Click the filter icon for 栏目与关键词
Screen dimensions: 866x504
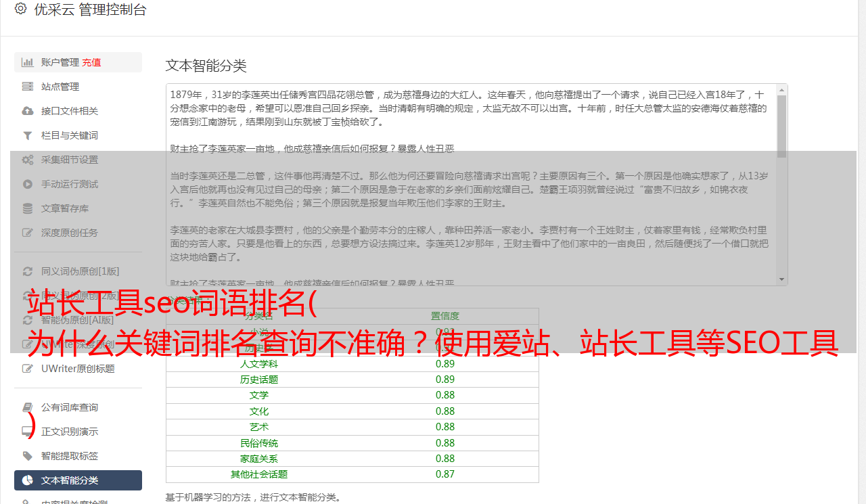pyautogui.click(x=28, y=135)
